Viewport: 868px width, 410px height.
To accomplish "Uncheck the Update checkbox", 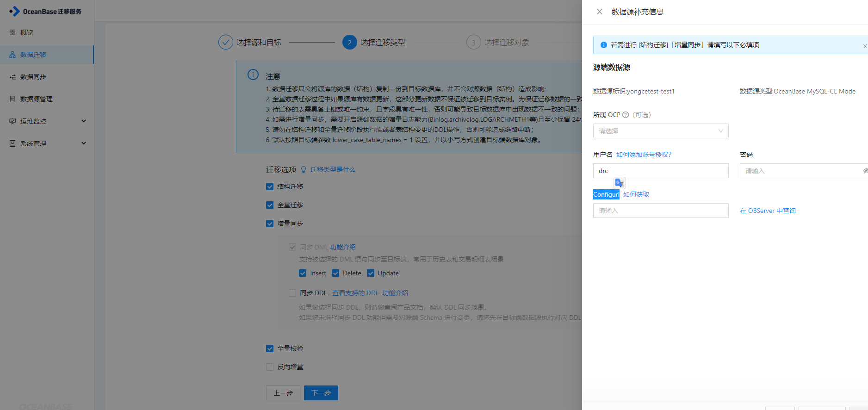I will [371, 273].
